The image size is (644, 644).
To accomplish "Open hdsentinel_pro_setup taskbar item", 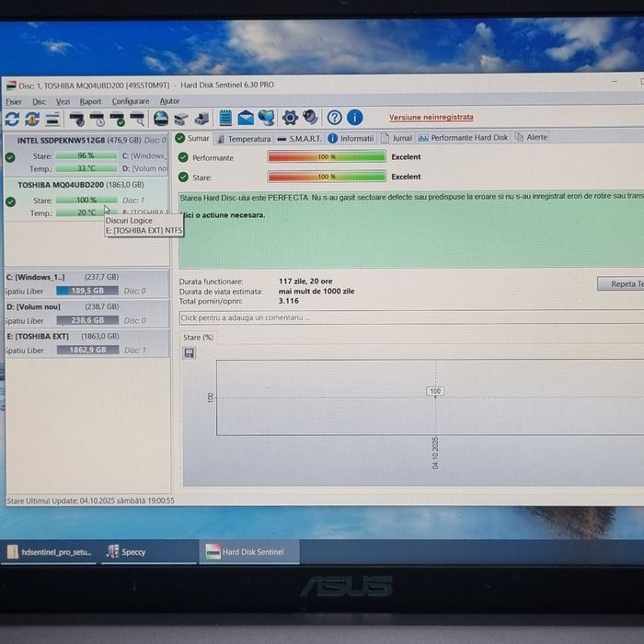I will (x=49, y=552).
